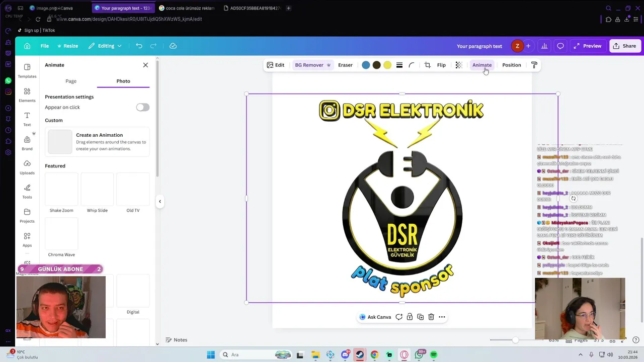
Task: Duplicate the selected element
Action: (x=421, y=317)
